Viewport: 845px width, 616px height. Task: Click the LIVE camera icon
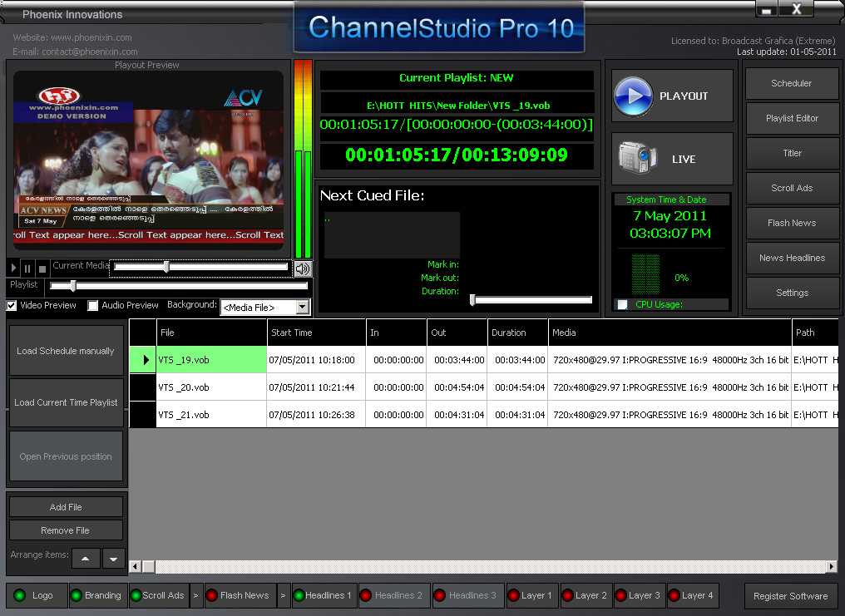(x=637, y=158)
